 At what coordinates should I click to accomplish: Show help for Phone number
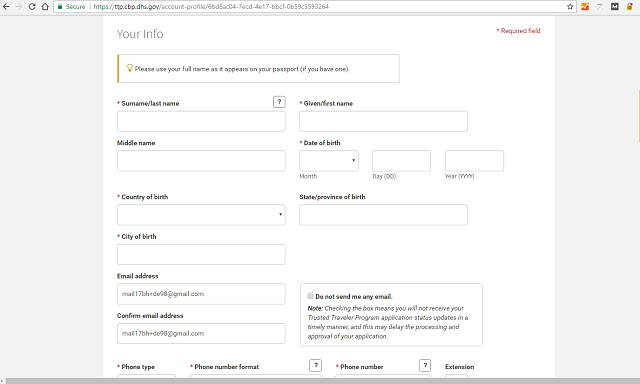coord(425,365)
